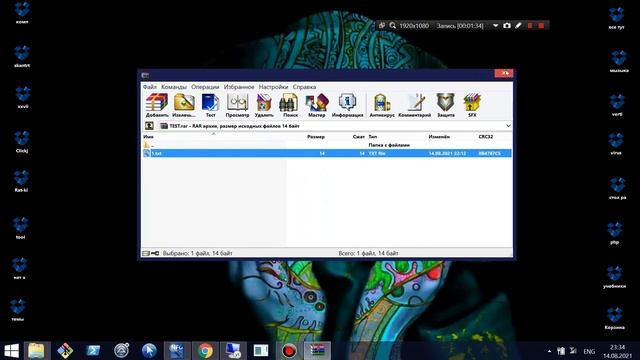
Task: Click the 1920x1080 resolution label in recorder
Action: tap(414, 26)
